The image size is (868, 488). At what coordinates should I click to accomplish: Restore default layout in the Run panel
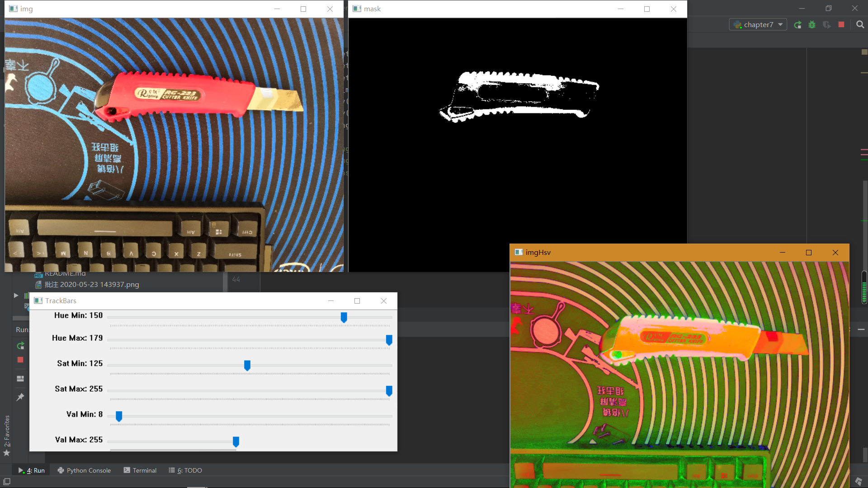[x=20, y=379]
